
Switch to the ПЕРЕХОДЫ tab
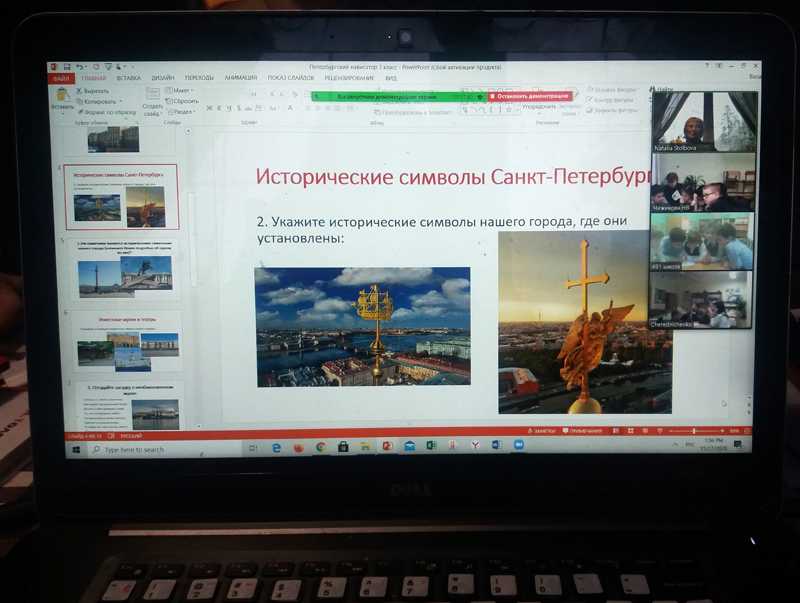click(x=199, y=78)
